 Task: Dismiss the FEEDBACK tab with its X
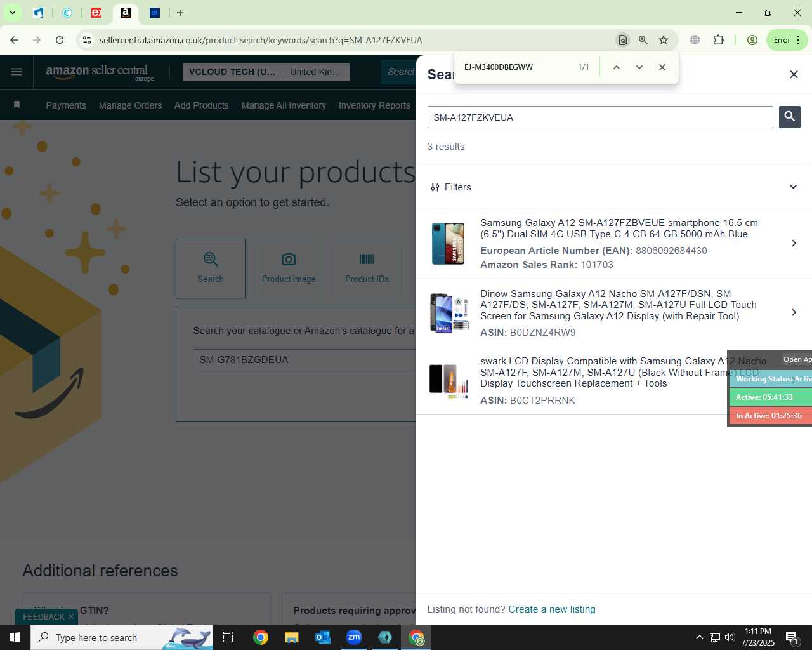coord(71,617)
